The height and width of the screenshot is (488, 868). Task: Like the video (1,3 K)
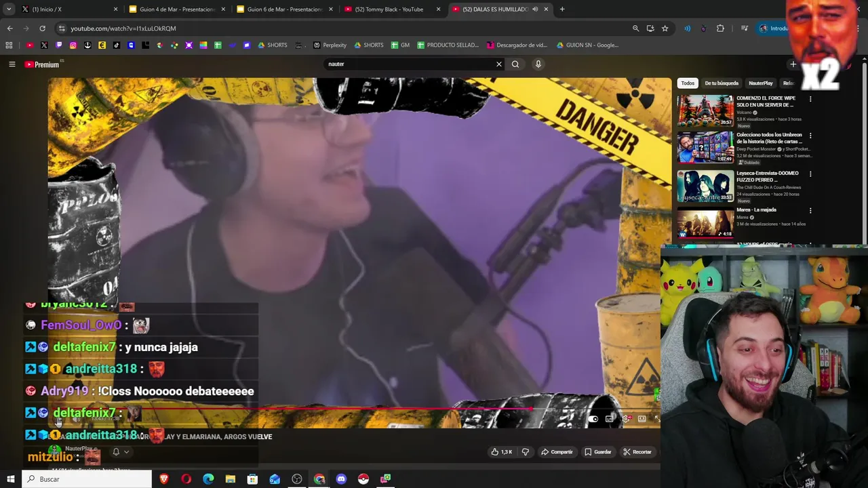[502, 452]
